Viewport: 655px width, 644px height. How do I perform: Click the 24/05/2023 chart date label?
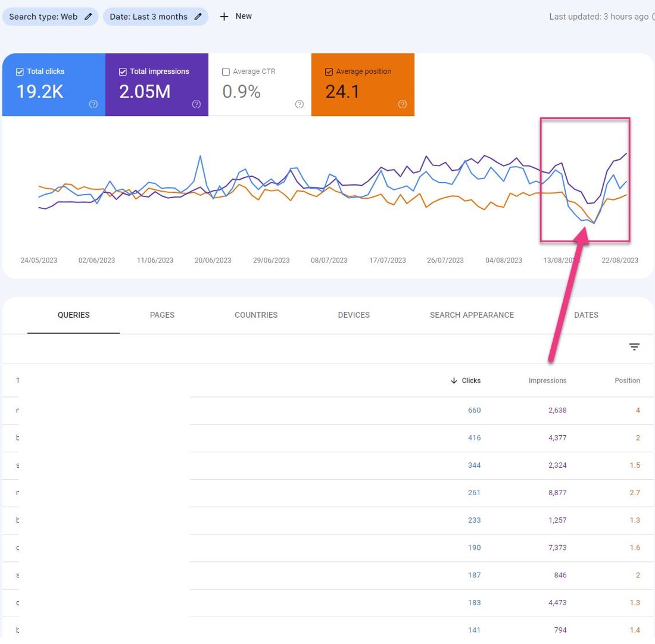39,260
